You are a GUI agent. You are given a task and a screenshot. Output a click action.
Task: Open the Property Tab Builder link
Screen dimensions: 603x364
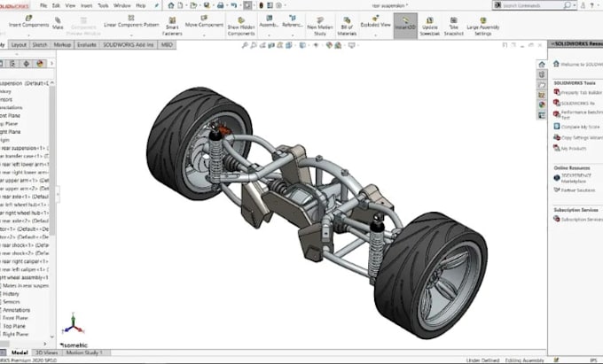tap(578, 92)
